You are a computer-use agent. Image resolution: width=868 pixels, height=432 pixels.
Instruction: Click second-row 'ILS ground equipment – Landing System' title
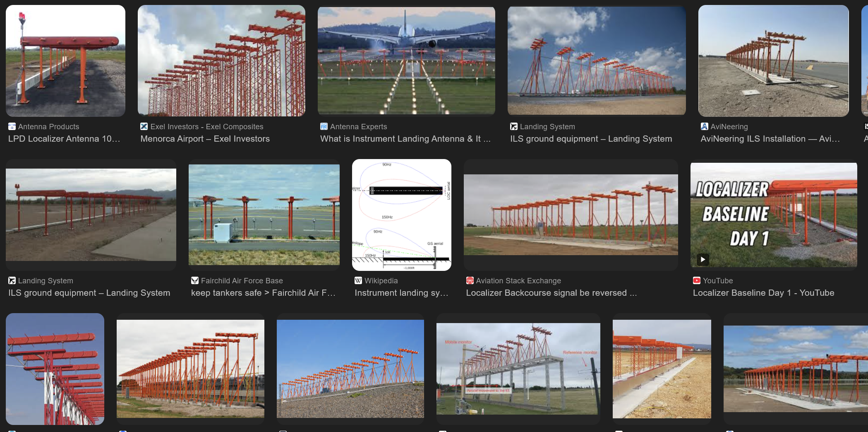[x=89, y=293]
